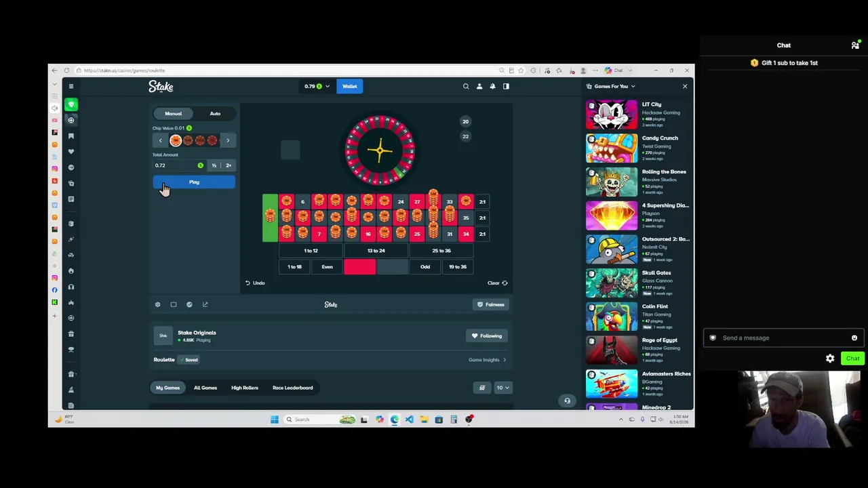
Task: Switch to theatre mode icon below table
Action: click(174, 304)
